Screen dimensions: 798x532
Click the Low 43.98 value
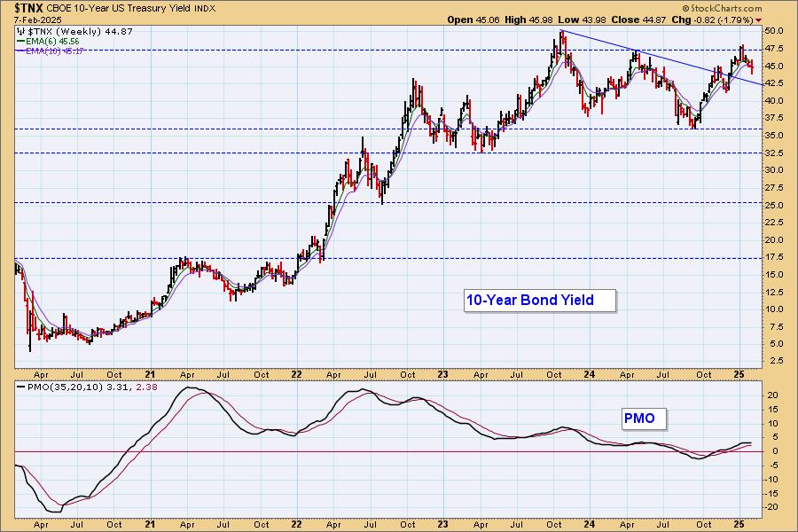[582, 20]
